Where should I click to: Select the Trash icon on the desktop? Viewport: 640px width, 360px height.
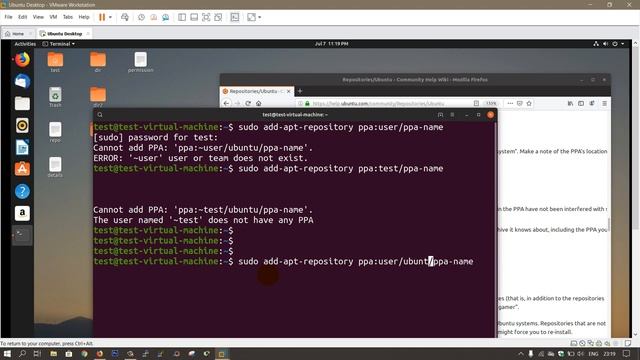coord(55,97)
